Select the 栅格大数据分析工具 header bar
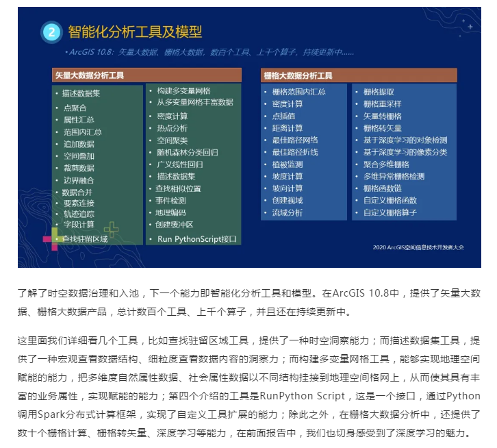Viewport: 497px width, 448px height. click(359, 75)
